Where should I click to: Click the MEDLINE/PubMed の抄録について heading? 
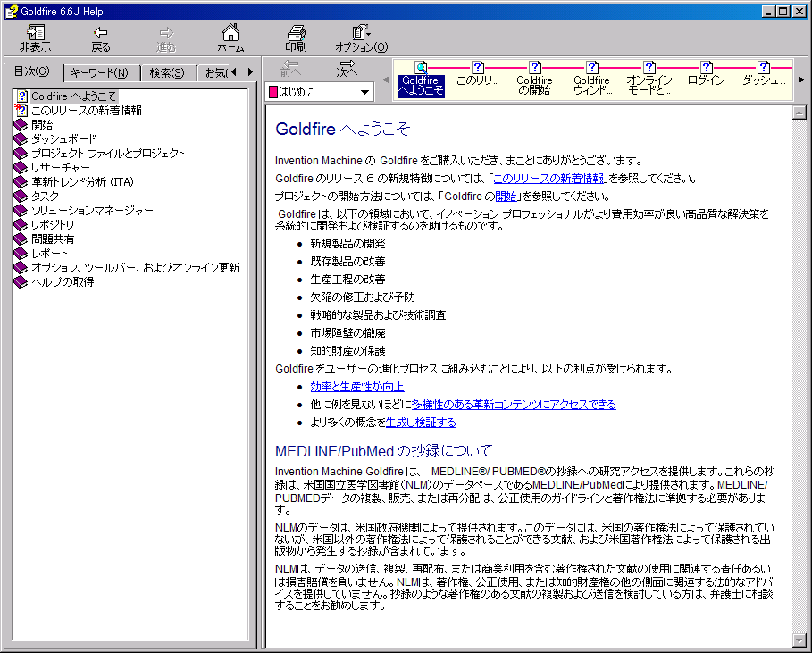[x=384, y=451]
